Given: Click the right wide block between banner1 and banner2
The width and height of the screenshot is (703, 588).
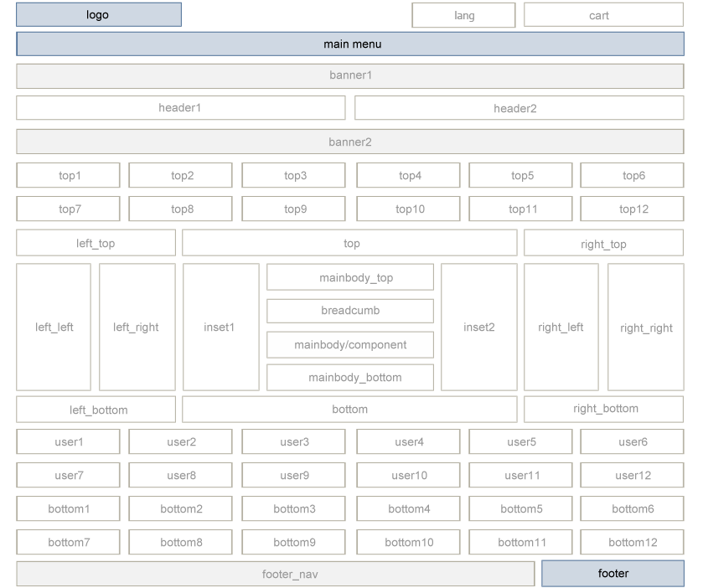Looking at the screenshot, I should (x=518, y=108).
